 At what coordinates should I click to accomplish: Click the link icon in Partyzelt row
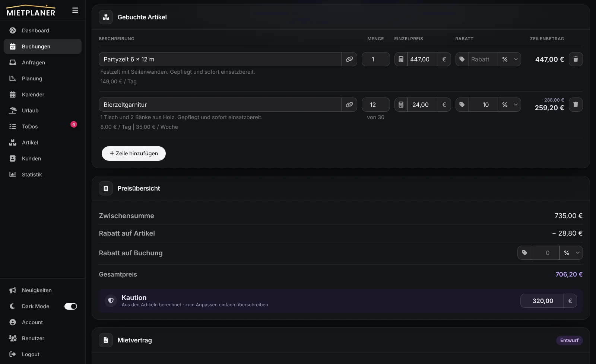(x=349, y=59)
